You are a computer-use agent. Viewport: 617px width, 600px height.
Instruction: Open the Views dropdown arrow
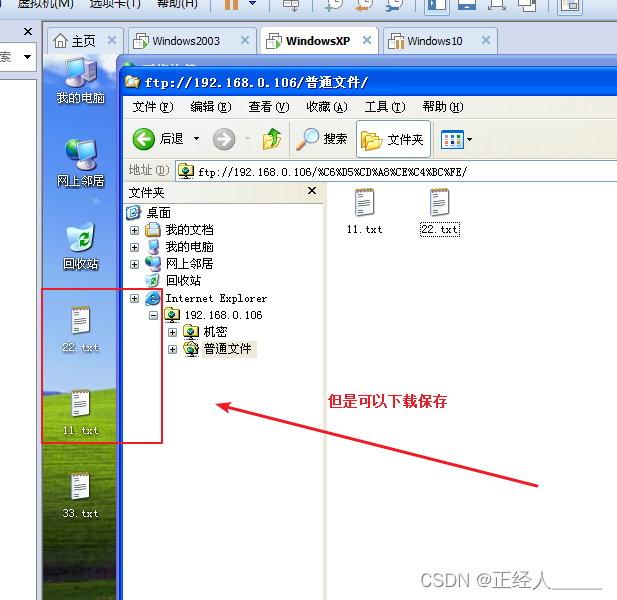pyautogui.click(x=469, y=139)
